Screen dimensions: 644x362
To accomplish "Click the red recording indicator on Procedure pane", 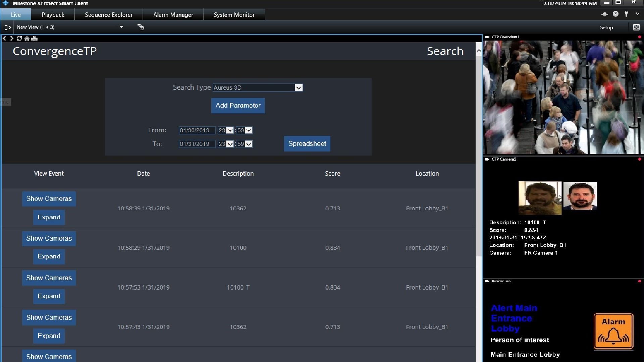I will click(640, 281).
